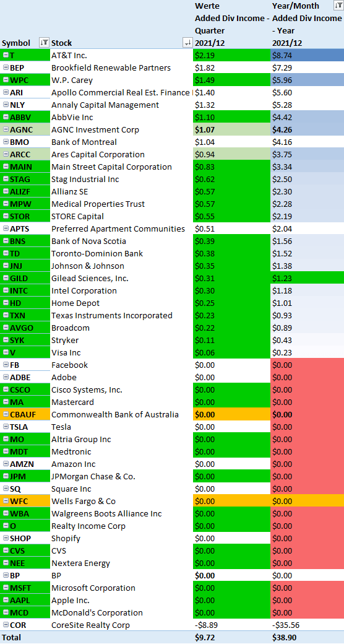Select the Brookfield Renewable Partners cell
The width and height of the screenshot is (344, 644).
pos(121,67)
